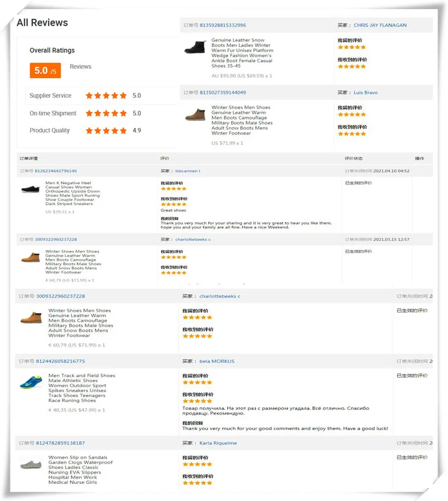Open the Men Track and Field Shoes title
This screenshot has width=448, height=501.
[x=82, y=376]
